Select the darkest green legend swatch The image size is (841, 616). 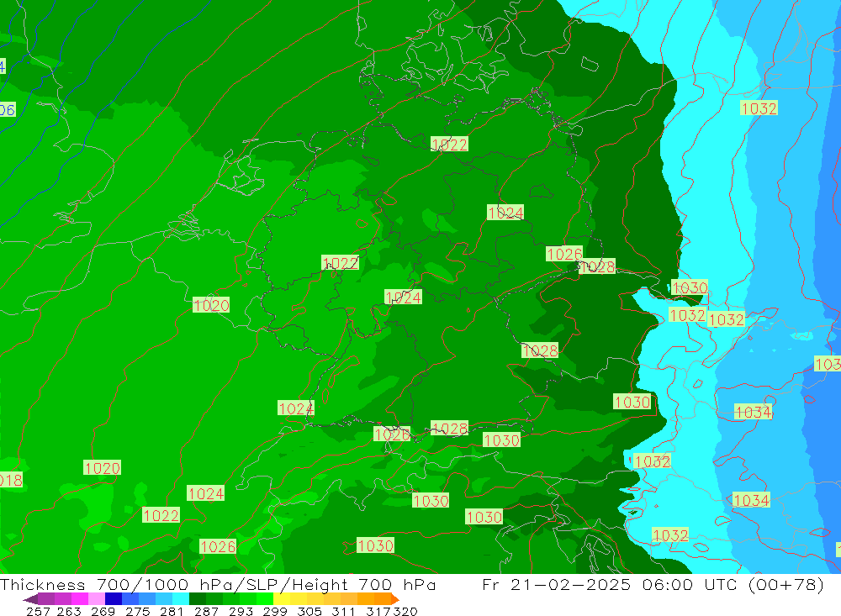click(198, 599)
